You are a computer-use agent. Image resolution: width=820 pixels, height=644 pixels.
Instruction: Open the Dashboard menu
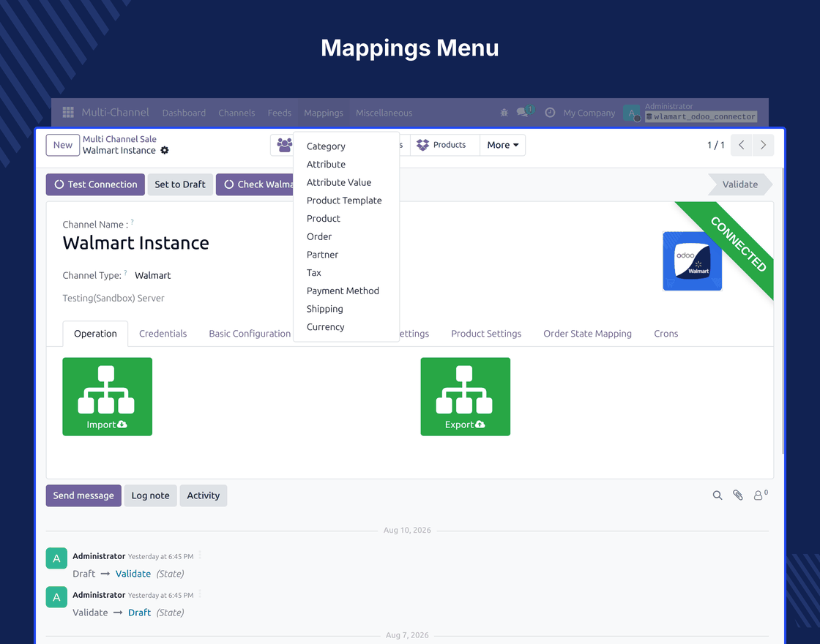tap(184, 113)
